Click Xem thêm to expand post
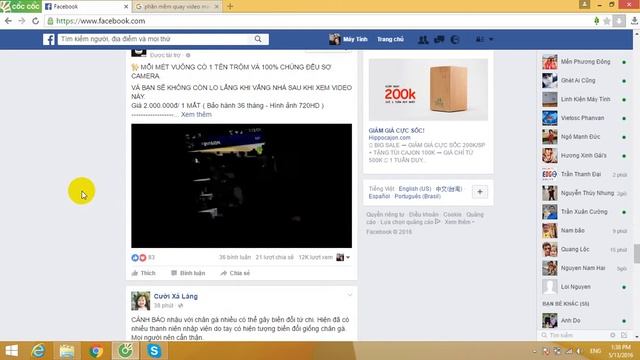Viewport: 640px width, 360px height. pos(196,114)
